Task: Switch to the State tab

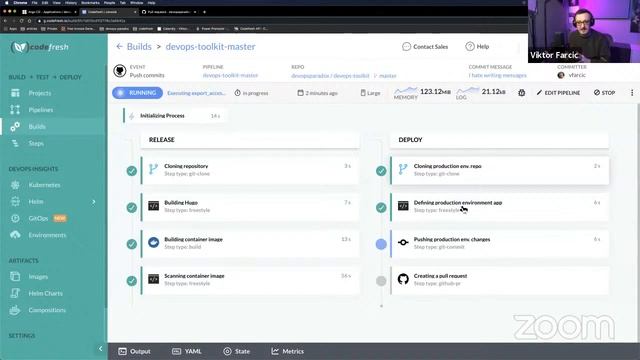Action: point(236,351)
